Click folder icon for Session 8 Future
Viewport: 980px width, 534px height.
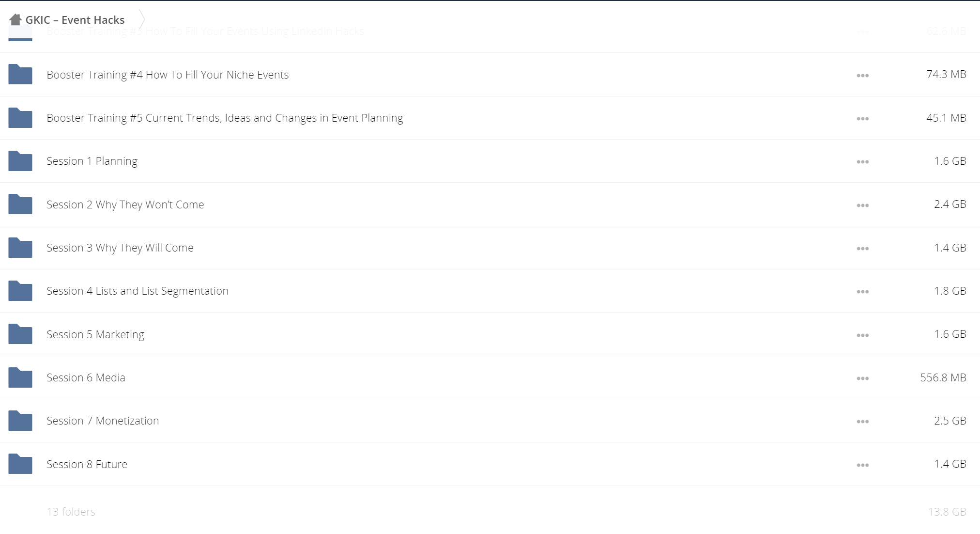(x=20, y=464)
